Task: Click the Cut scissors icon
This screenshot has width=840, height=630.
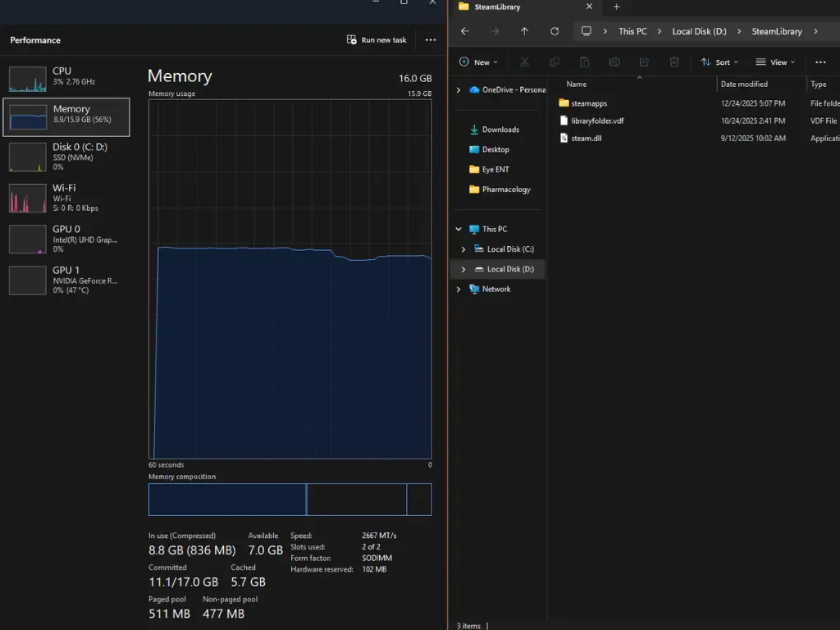Action: pos(524,62)
